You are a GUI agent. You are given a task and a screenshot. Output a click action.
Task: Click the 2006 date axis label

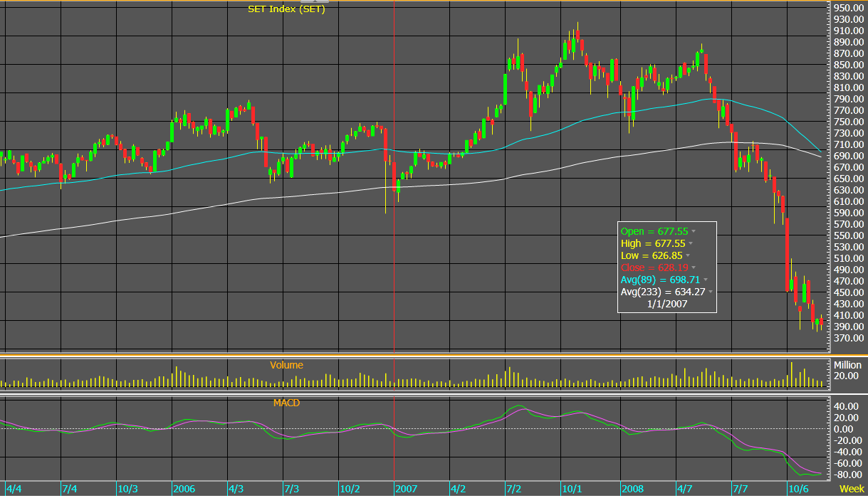click(x=184, y=489)
